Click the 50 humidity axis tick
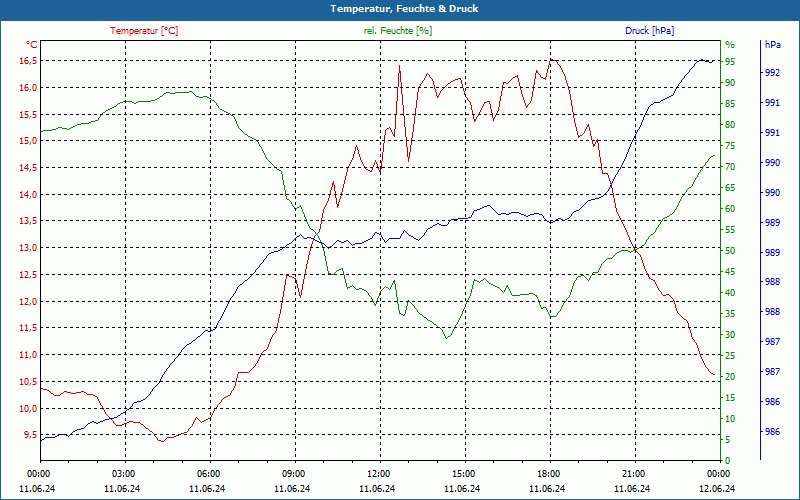This screenshot has width=800, height=500. coord(730,251)
